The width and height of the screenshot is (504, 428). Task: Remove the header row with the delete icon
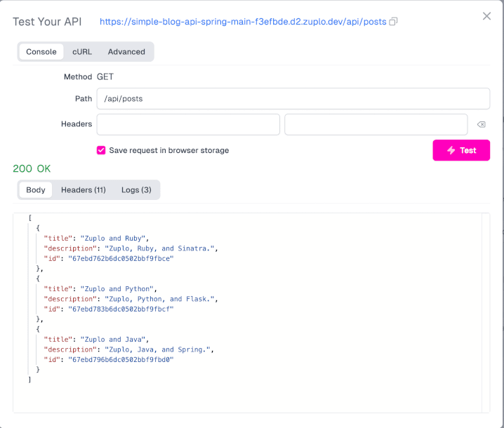[x=481, y=125]
